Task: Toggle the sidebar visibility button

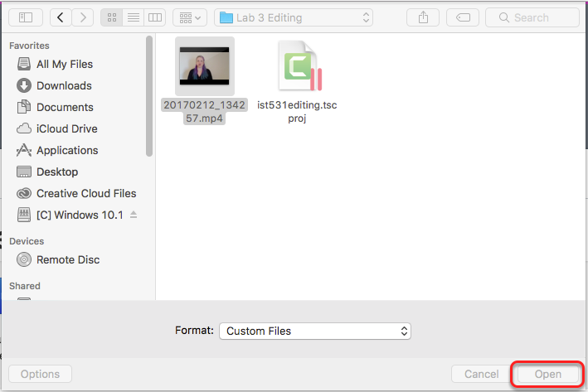Action: pyautogui.click(x=25, y=17)
